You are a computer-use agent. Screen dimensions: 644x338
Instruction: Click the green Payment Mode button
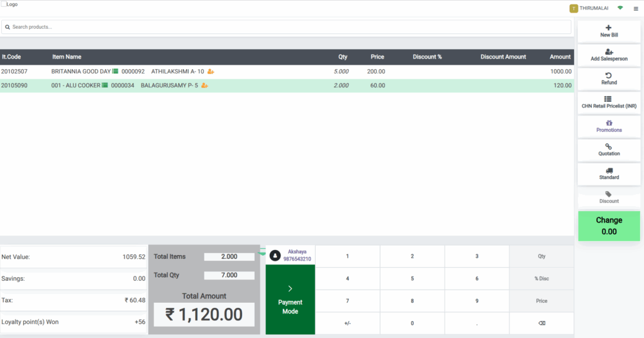291,300
